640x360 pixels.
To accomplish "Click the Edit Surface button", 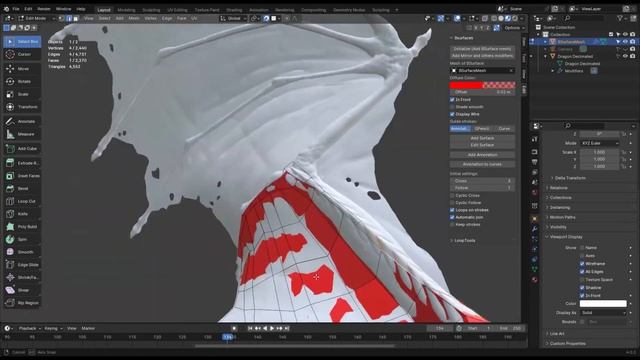I will (482, 145).
